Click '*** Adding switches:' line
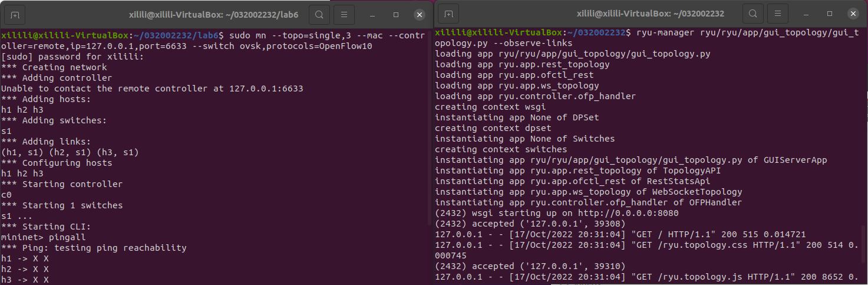The height and width of the screenshot is (285, 868). (x=54, y=120)
